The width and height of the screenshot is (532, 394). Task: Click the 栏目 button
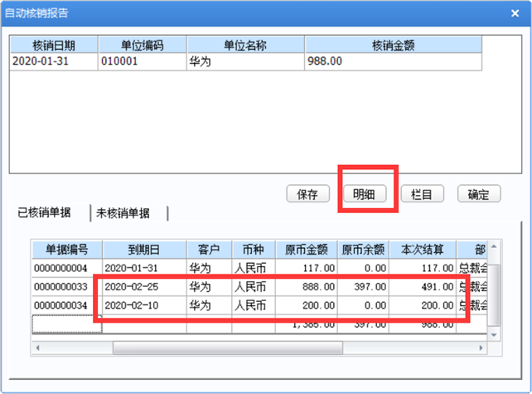tap(422, 194)
